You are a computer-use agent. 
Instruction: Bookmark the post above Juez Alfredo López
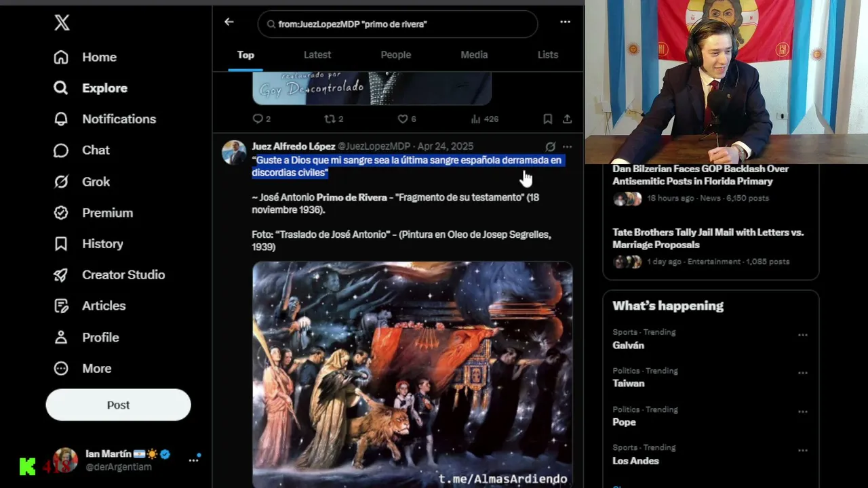547,119
